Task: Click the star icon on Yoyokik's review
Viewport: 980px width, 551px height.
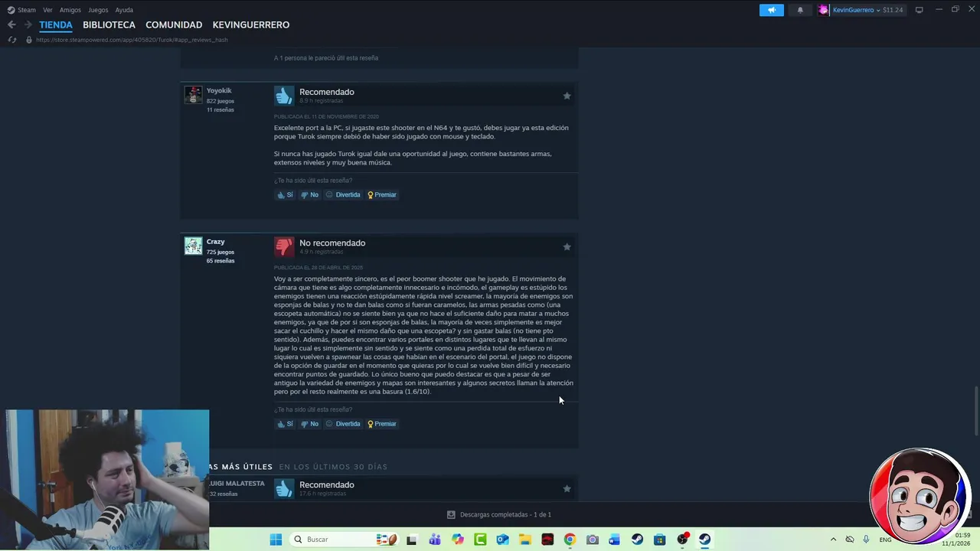Action: click(567, 96)
